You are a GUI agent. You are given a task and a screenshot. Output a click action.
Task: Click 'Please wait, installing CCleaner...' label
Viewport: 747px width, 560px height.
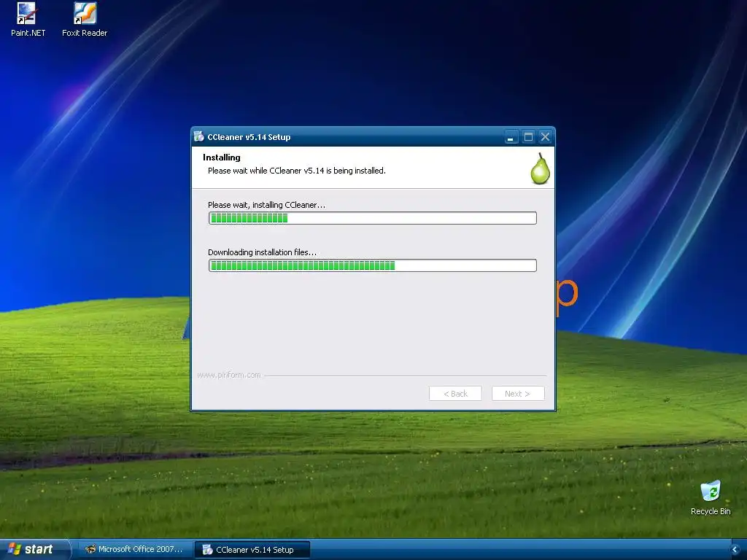(x=267, y=205)
